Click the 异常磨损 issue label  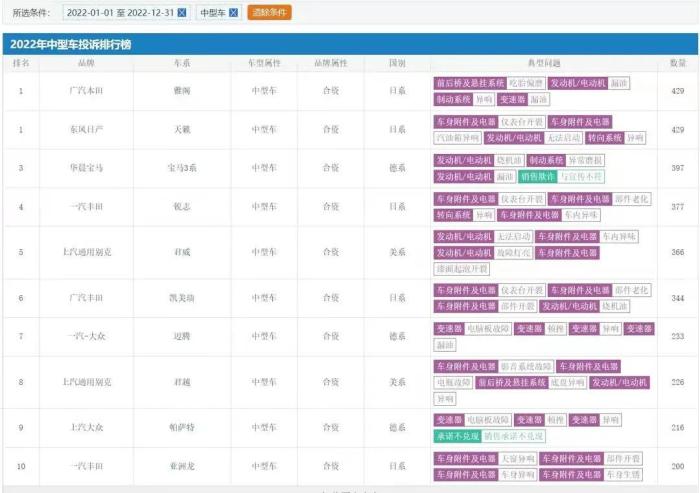[x=585, y=160]
